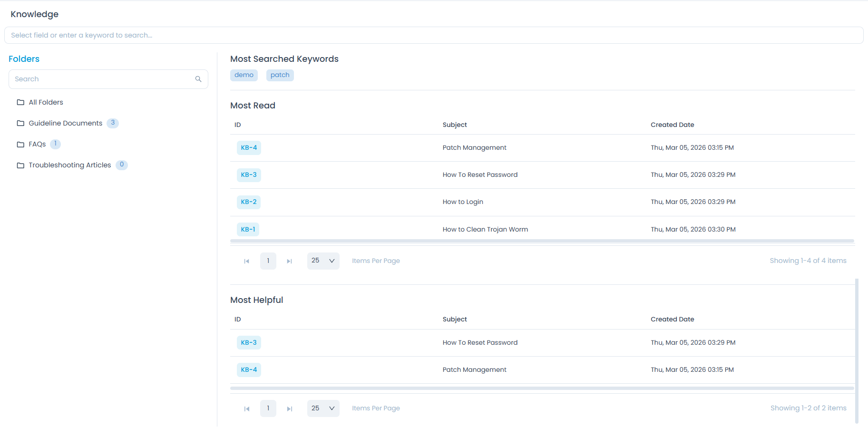Open the FAQs folder
The image size is (868, 427).
click(37, 144)
